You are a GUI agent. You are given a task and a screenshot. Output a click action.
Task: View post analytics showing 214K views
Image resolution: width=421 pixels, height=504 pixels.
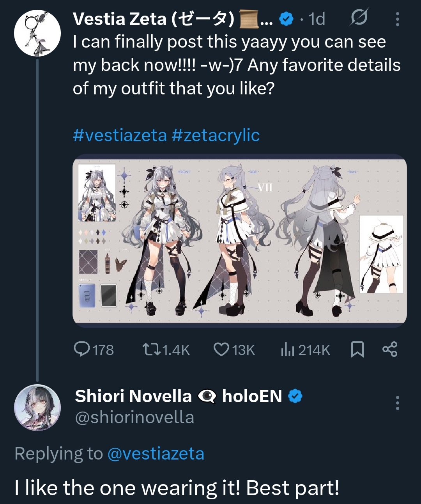[287, 350]
